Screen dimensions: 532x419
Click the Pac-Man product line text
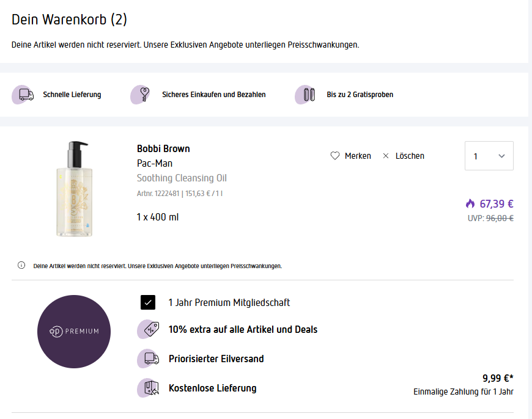pos(155,164)
